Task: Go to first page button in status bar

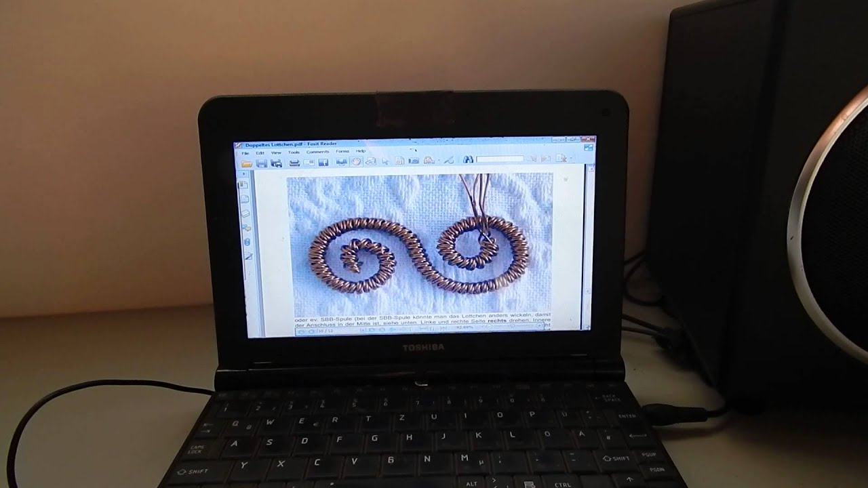Action: (301, 331)
